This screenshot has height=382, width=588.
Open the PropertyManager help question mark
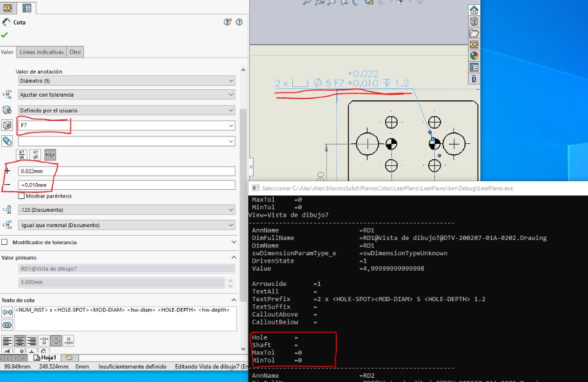239,22
